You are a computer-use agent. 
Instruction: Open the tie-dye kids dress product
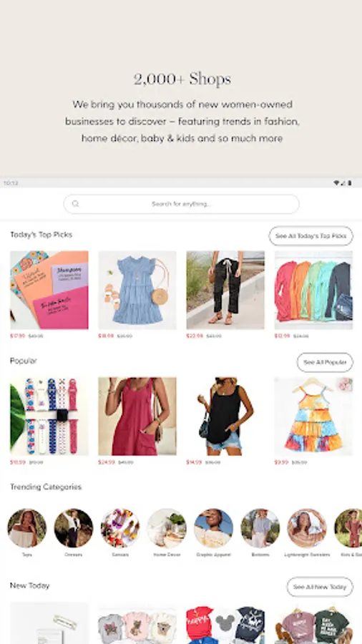313,416
